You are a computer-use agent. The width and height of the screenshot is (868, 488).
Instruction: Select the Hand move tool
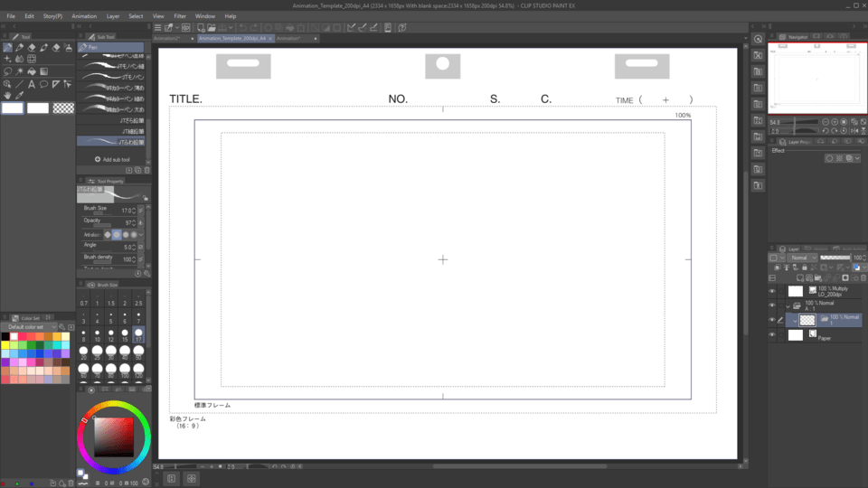[7, 96]
